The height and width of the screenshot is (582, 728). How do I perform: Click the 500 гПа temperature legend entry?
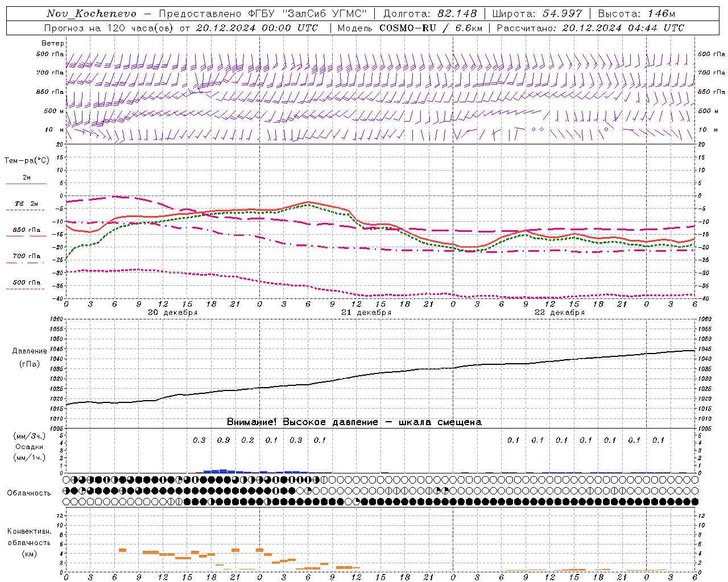(27, 282)
